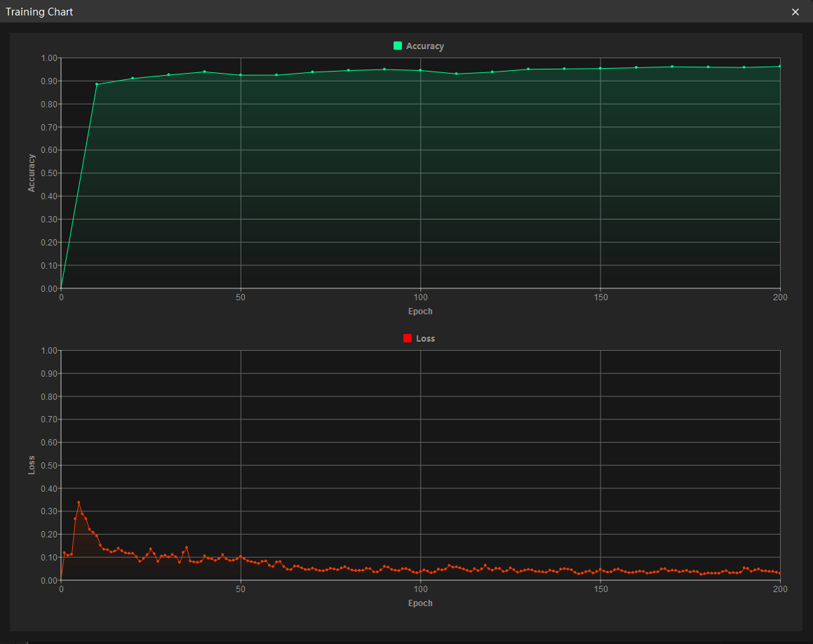813x644 pixels.
Task: Click the 0.90 label on Accuracy axis
Action: [x=49, y=81]
